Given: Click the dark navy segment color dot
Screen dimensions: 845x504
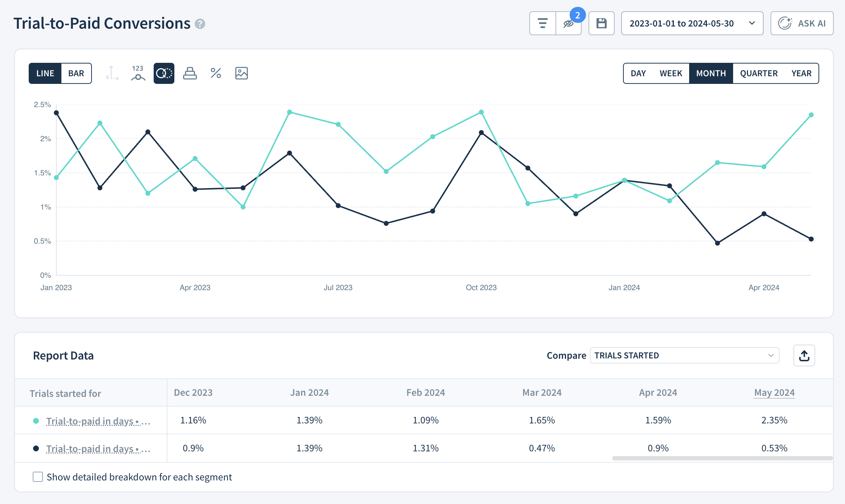Looking at the screenshot, I should (x=36, y=448).
